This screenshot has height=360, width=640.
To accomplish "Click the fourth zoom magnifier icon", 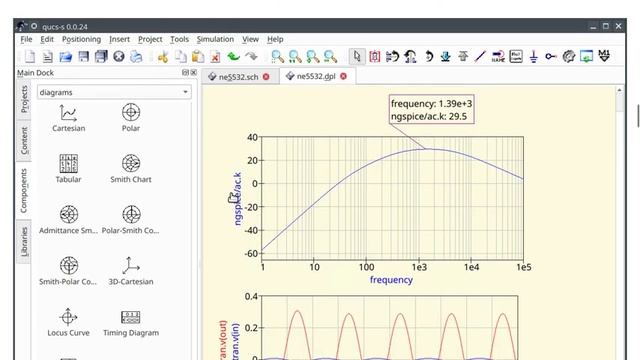I will point(330,56).
